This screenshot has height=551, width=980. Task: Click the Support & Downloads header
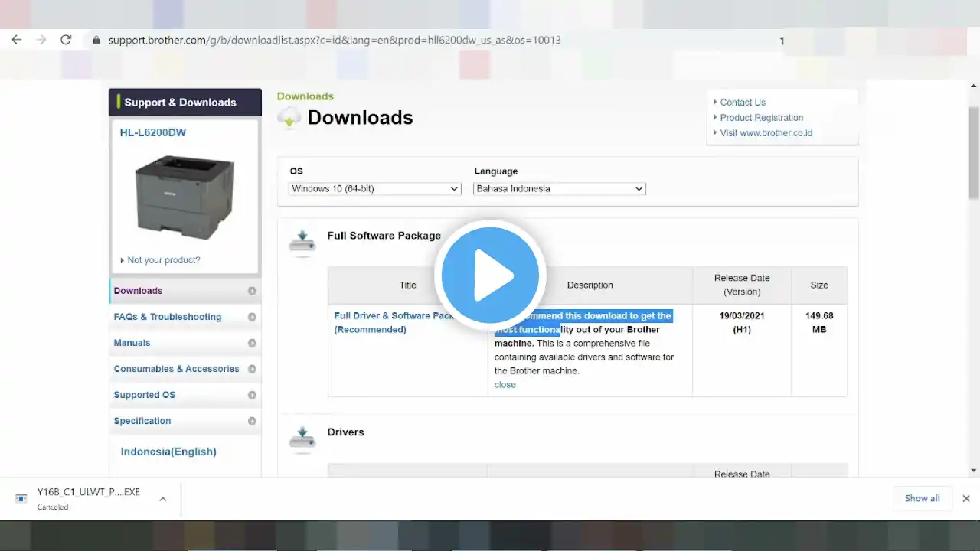pos(185,103)
